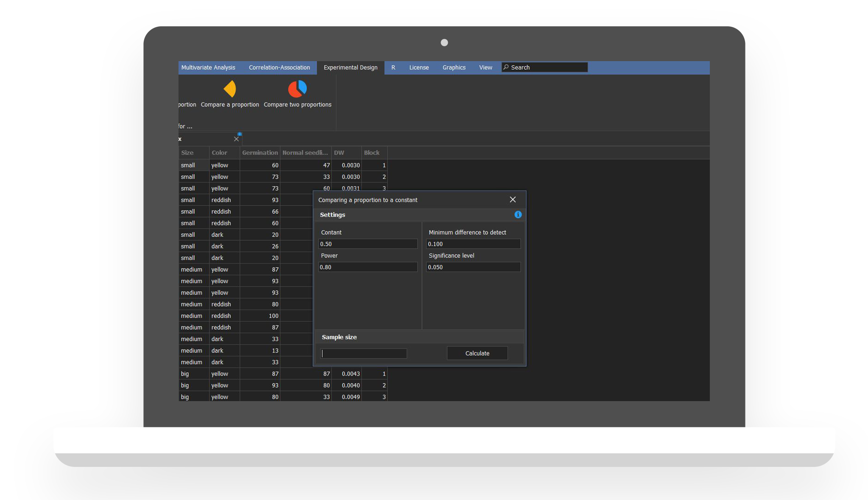Select the Germination column header
868x500 pixels.
pos(260,153)
